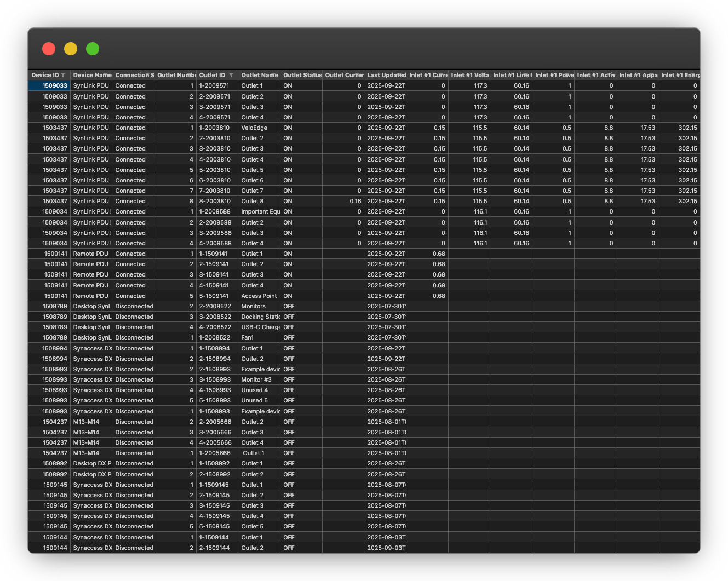728x581 pixels.
Task: Click the Outlet Numb column header
Action: tap(175, 75)
